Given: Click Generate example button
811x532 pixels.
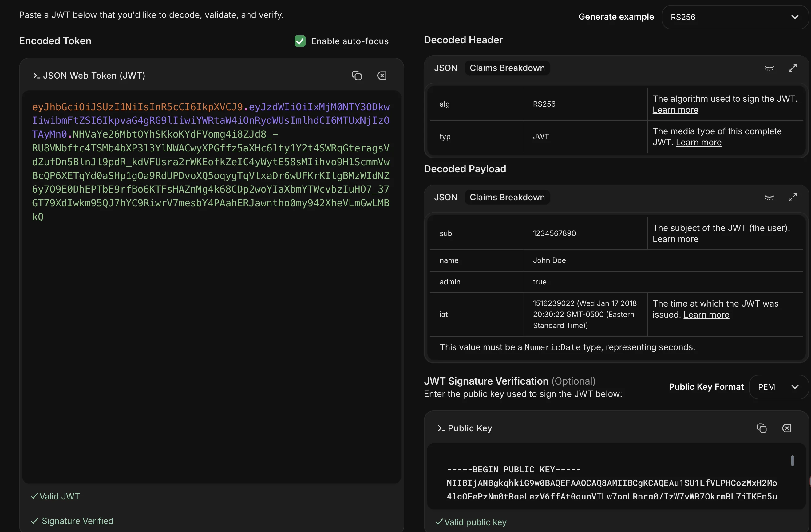Looking at the screenshot, I should [616, 17].
